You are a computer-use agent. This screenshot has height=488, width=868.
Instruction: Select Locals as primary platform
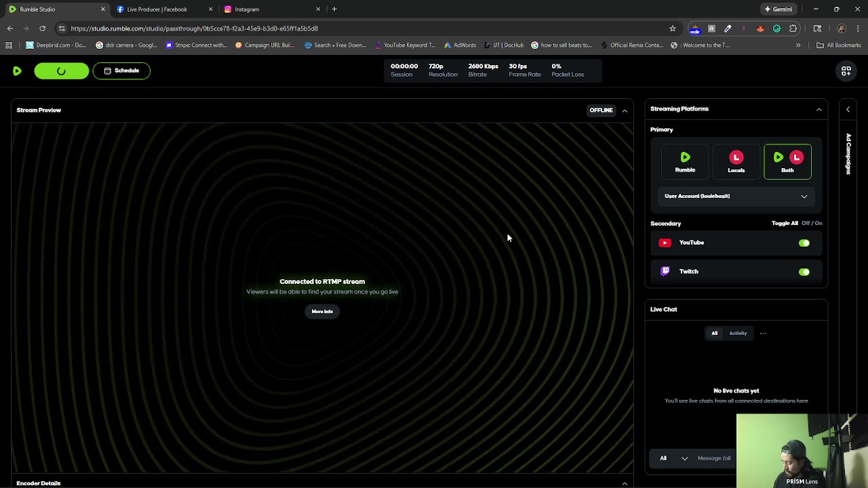(x=736, y=162)
